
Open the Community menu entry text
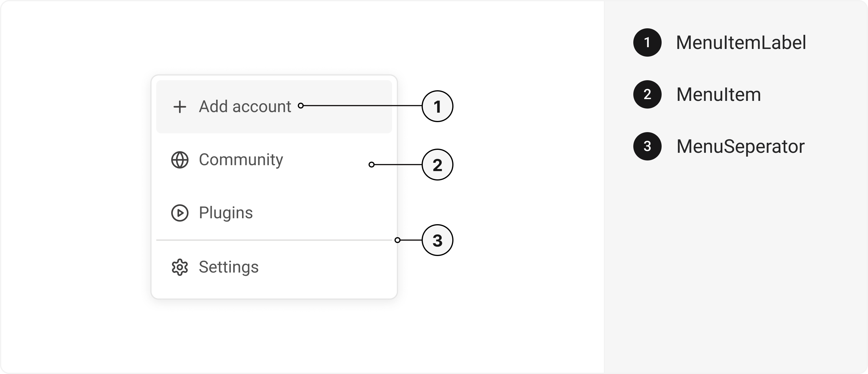point(241,160)
